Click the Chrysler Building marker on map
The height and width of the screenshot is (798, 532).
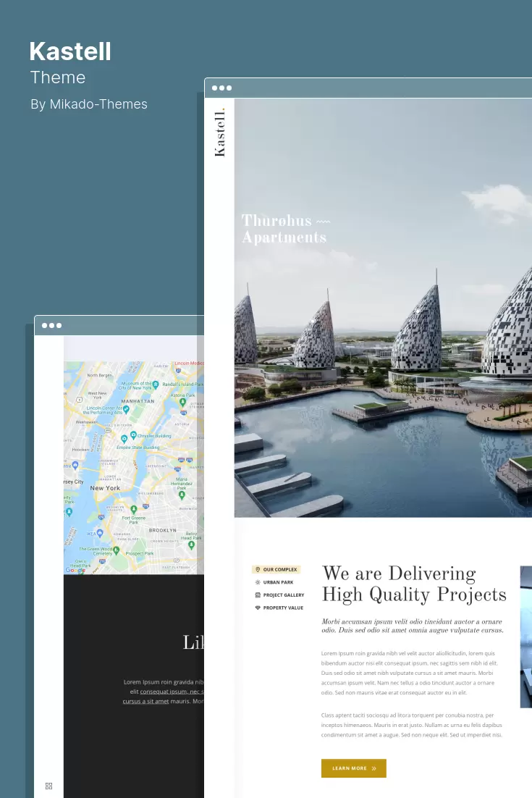[133, 435]
